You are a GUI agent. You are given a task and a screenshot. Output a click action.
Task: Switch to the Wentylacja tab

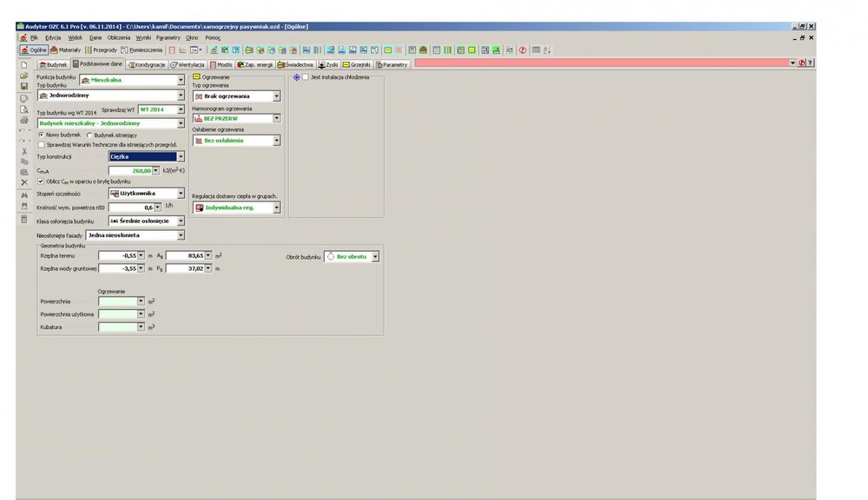pyautogui.click(x=188, y=64)
